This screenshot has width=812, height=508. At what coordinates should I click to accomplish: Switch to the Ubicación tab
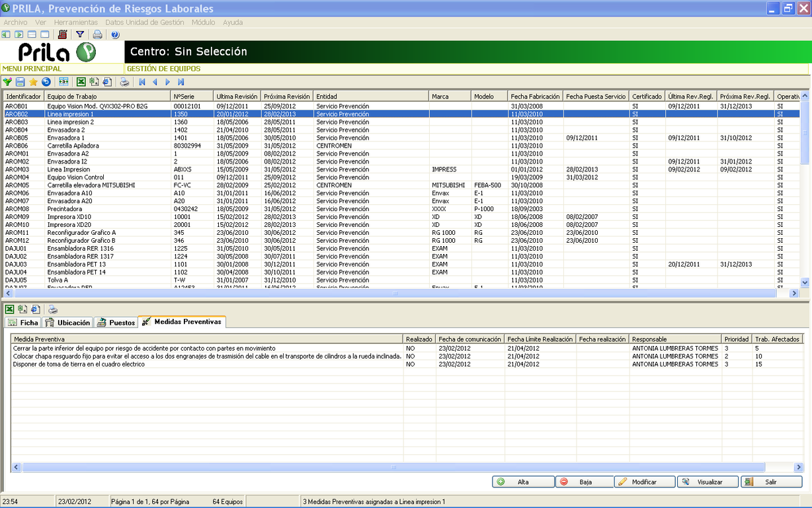[67, 323]
